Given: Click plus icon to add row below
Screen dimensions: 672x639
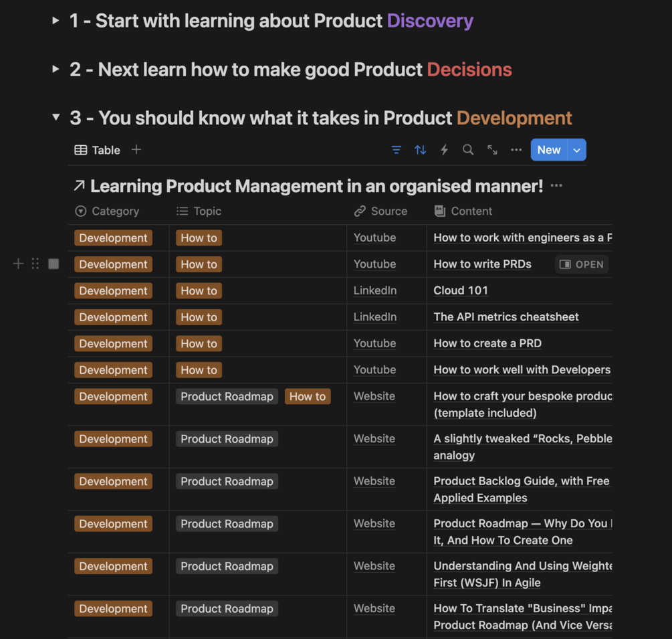Looking at the screenshot, I should [18, 264].
